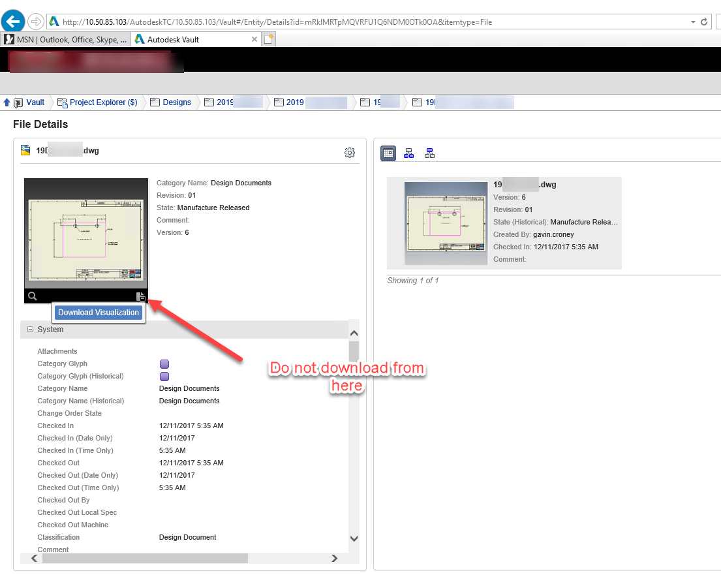Viewport: 721px width, 588px height.
Task: Open the address bar history dropdown
Action: (692, 22)
